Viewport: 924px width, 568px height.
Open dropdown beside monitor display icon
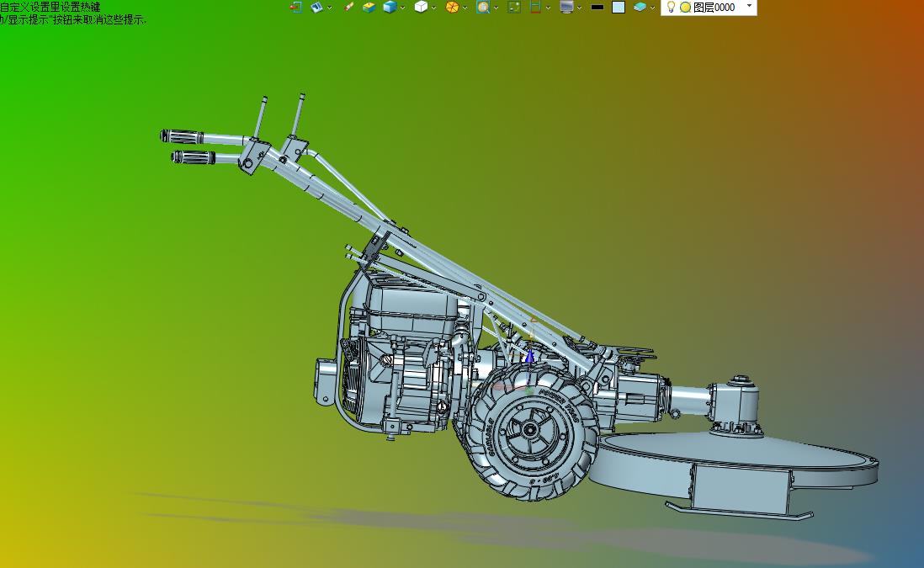pos(579,8)
